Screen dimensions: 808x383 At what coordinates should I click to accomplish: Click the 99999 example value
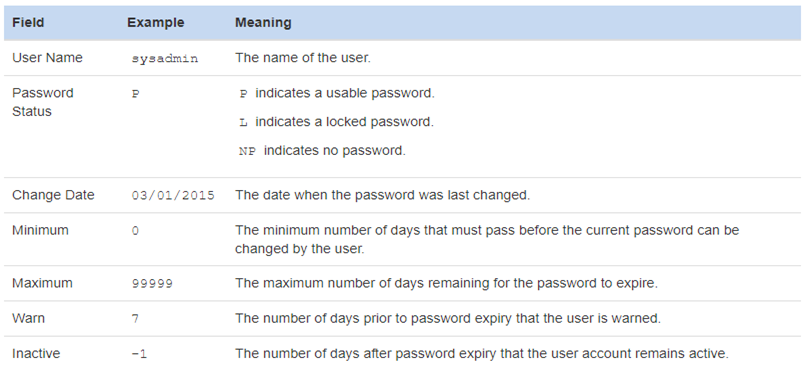click(152, 284)
